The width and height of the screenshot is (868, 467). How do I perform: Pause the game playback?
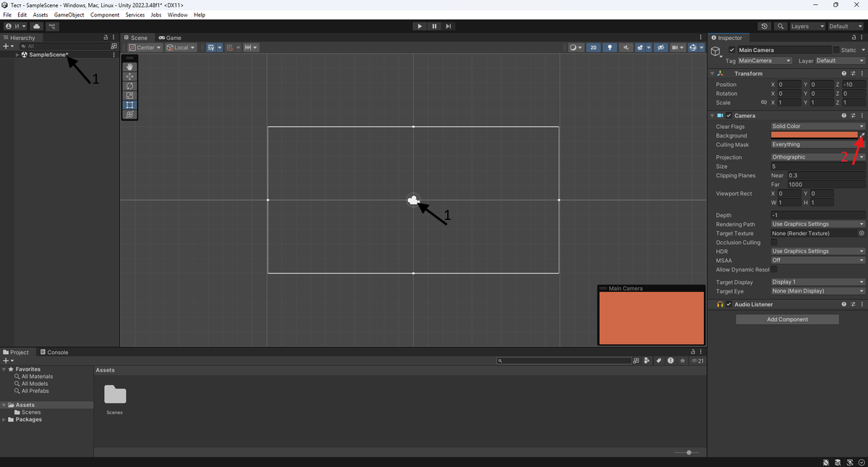click(434, 26)
